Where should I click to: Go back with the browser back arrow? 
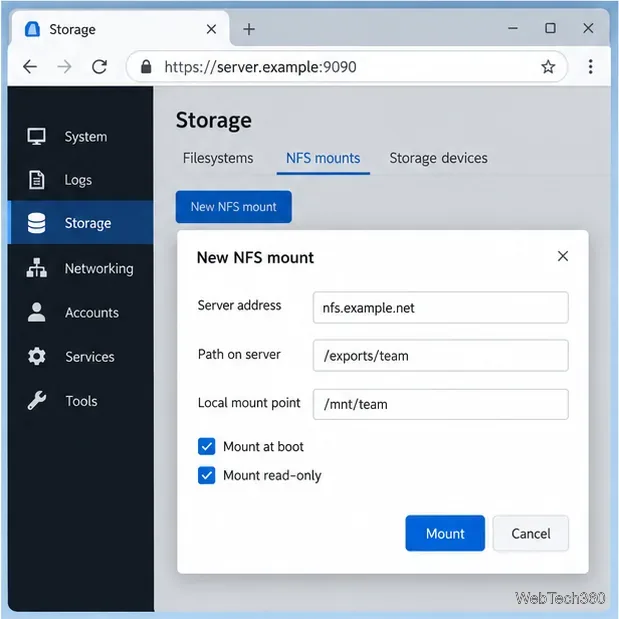(30, 67)
